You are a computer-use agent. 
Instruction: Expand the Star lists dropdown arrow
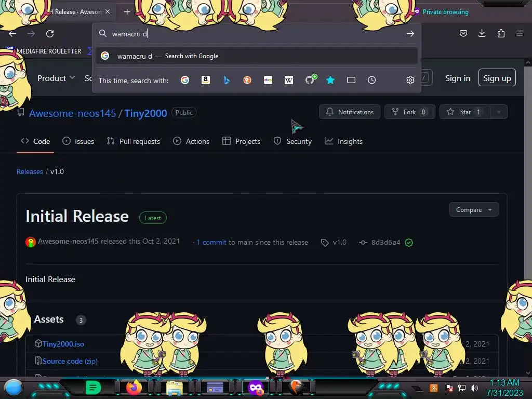(x=499, y=112)
